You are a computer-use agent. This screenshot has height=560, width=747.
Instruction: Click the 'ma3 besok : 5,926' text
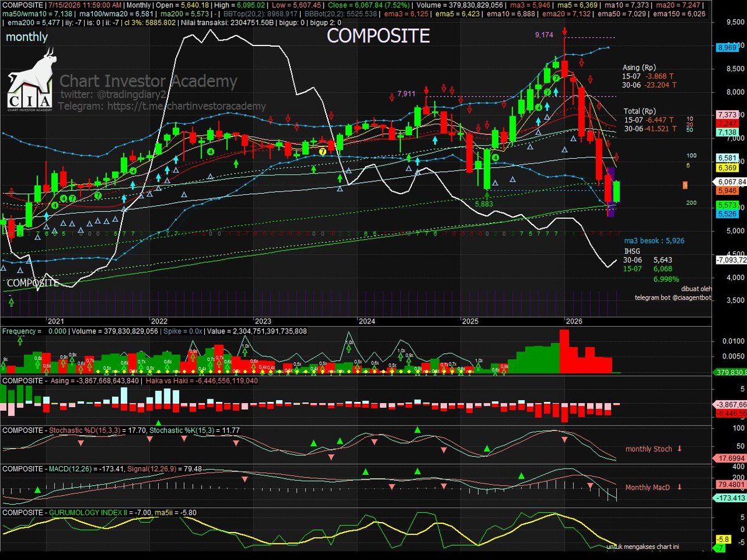654,240
